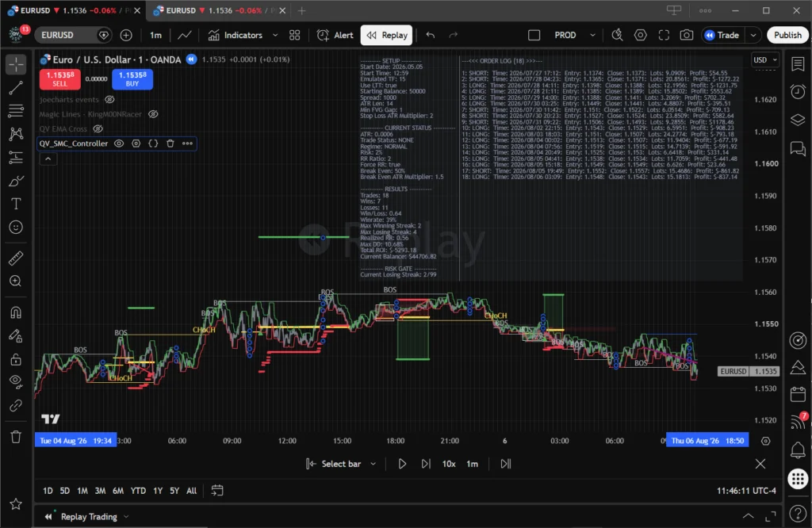This screenshot has width=812, height=528.
Task: Open favorites star toolbar
Action: (16, 504)
